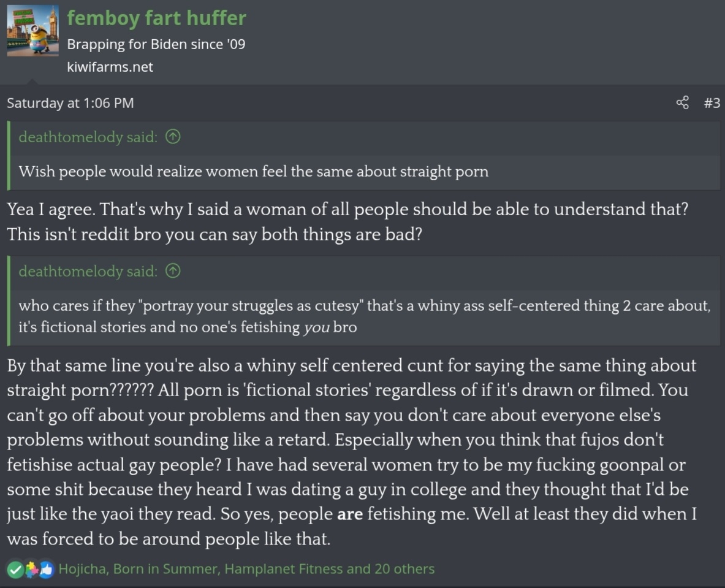Viewport: 725px width, 588px height.
Task: Open the post permalink #3
Action: click(712, 103)
